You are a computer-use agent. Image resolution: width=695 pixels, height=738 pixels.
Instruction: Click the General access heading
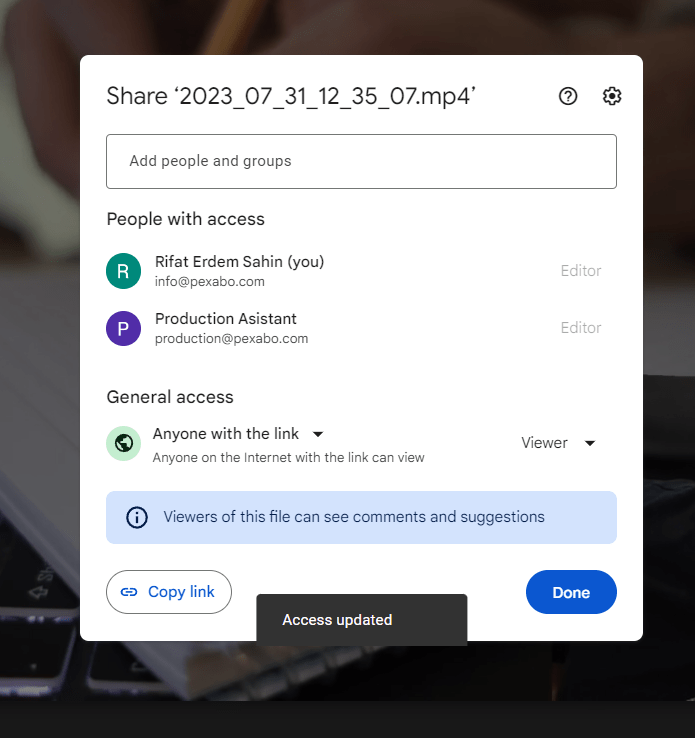(x=170, y=397)
